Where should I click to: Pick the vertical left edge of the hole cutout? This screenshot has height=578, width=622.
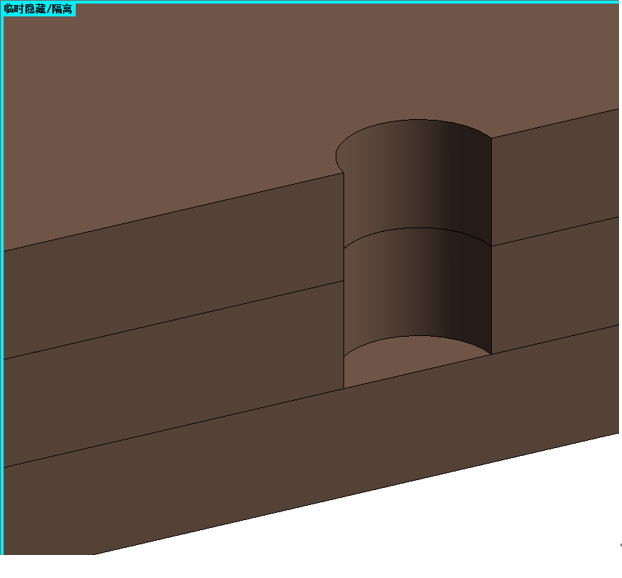[344, 280]
